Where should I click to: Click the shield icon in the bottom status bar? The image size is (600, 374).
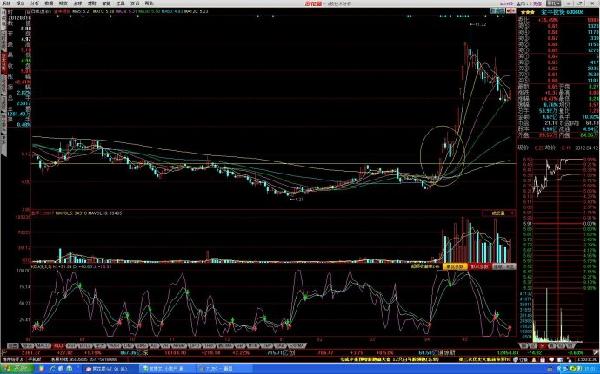pos(515,360)
